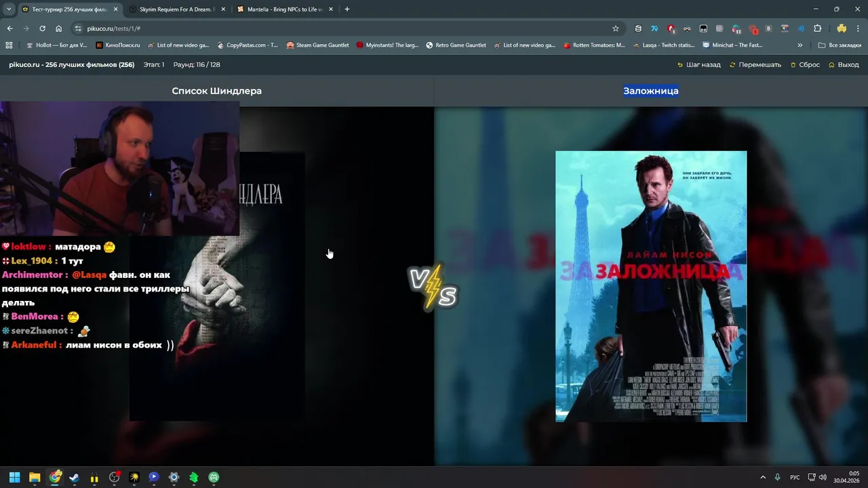Open Chrome's three-dot menu
This screenshot has width=868, height=488.
pos(858,28)
